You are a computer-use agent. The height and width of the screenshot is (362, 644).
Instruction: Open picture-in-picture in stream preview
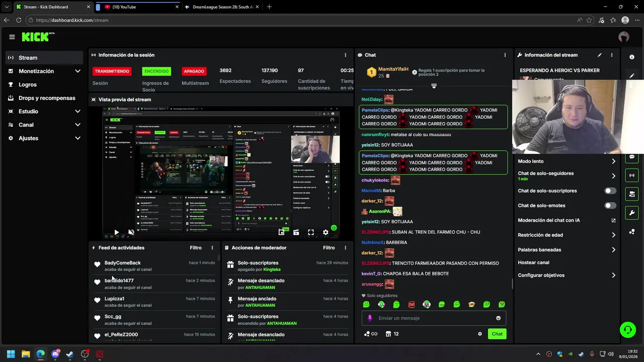click(281, 232)
